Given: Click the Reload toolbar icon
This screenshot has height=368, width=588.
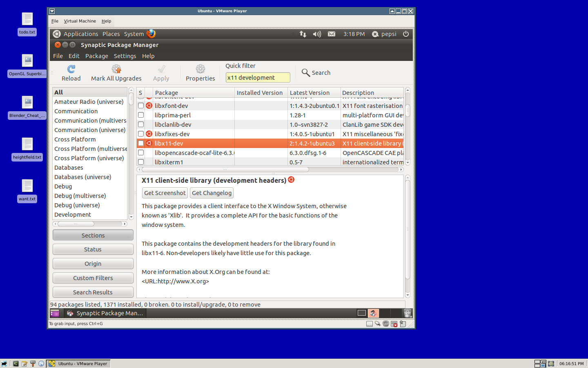Looking at the screenshot, I should click(x=71, y=69).
